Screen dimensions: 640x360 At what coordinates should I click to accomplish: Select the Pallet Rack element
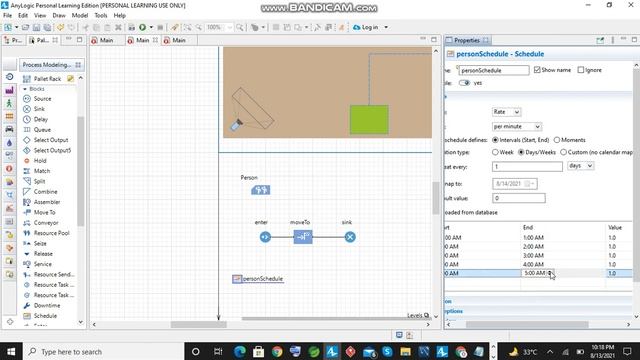click(42, 79)
